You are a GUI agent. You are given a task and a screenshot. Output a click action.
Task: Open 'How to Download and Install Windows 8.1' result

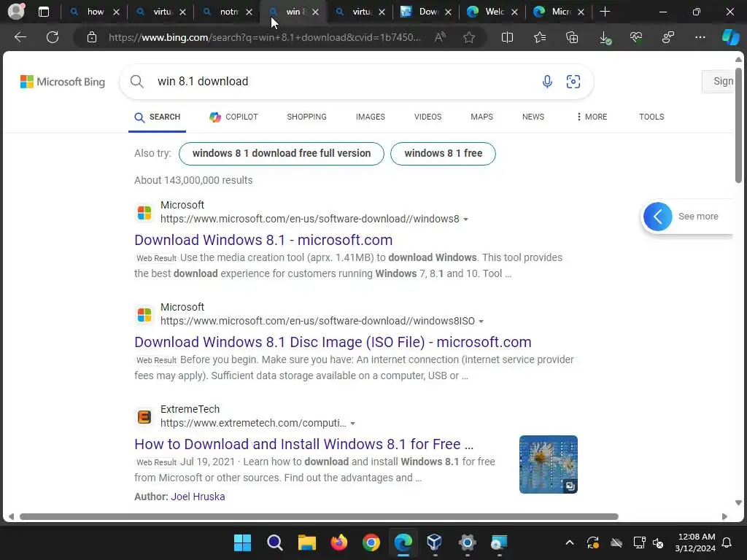(304, 444)
